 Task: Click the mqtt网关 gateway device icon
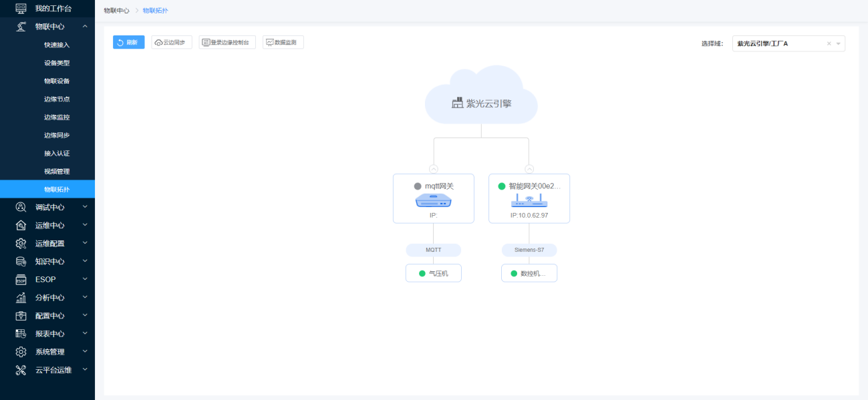tap(433, 200)
